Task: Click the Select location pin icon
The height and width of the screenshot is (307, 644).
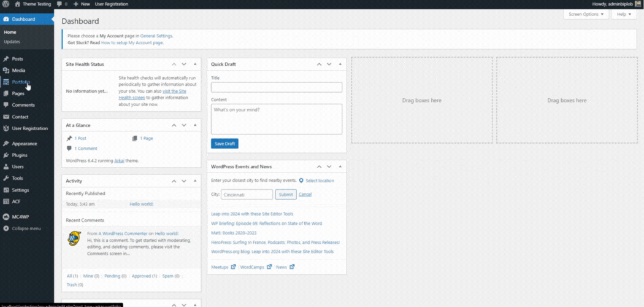Action: [x=301, y=181]
